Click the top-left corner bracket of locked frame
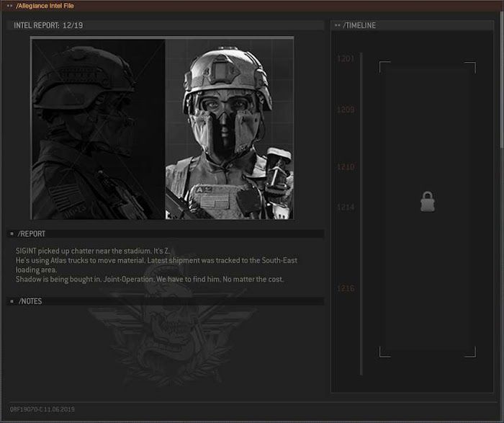The width and height of the screenshot is (504, 423). pyautogui.click(x=384, y=67)
